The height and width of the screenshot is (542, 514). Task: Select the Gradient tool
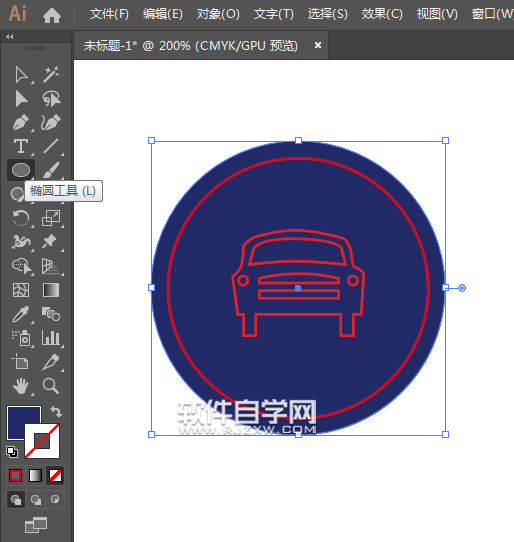click(x=51, y=290)
